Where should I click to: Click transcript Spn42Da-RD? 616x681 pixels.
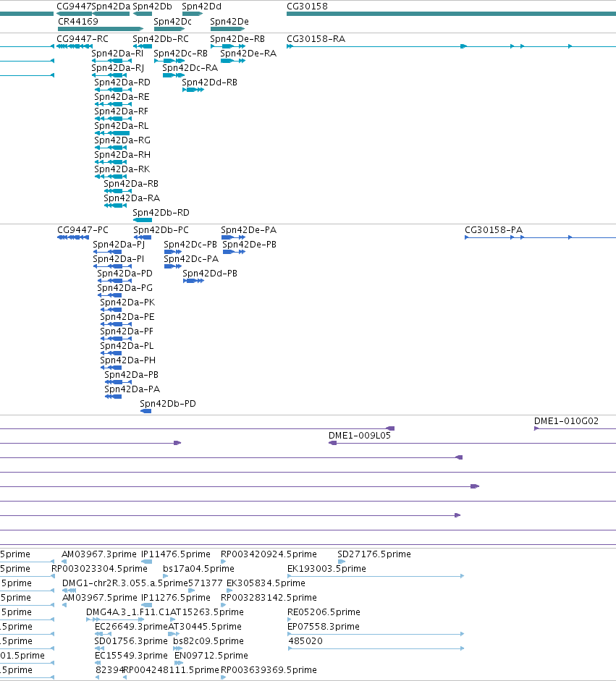pyautogui.click(x=122, y=82)
